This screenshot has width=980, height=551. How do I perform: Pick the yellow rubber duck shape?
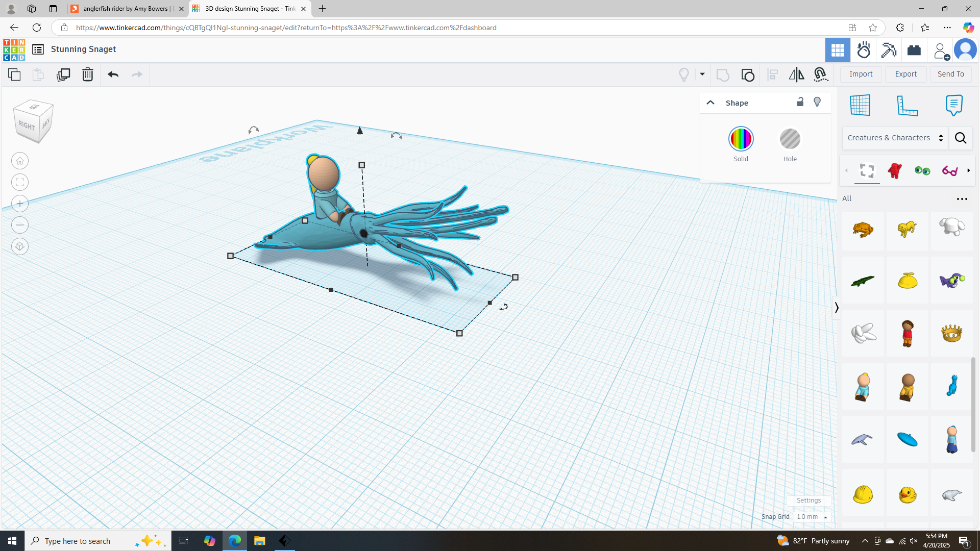click(908, 494)
